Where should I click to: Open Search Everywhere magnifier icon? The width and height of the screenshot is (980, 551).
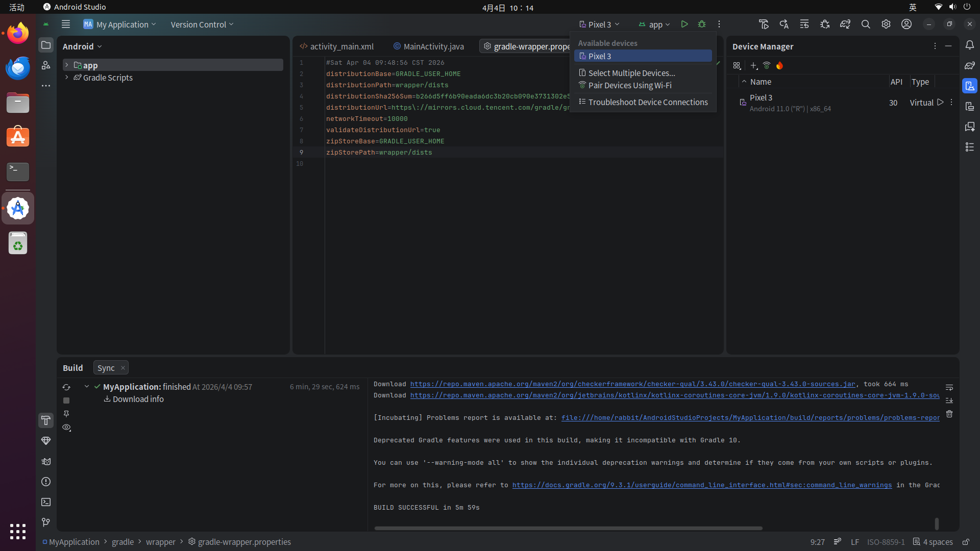(866, 24)
